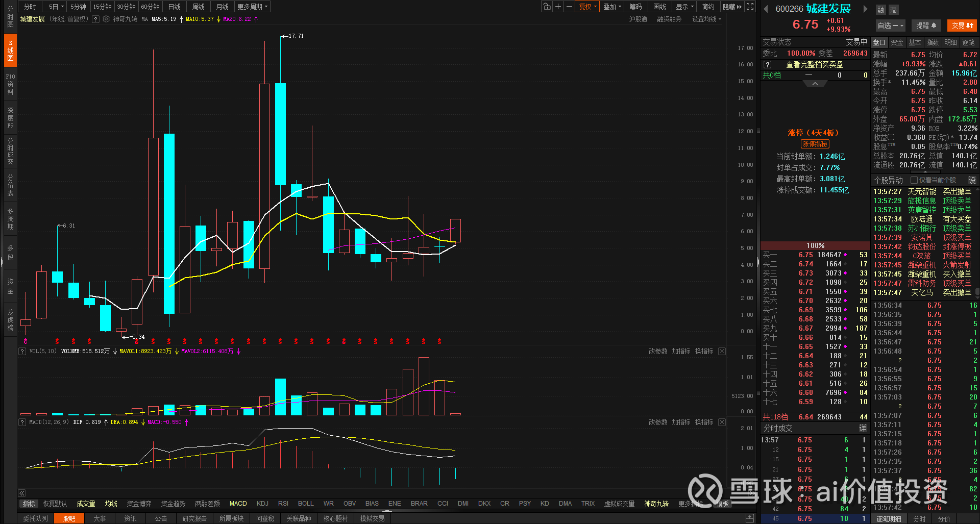Click the 逐笔明细 tab at bottom right
The image size is (980, 524).
tap(889, 518)
